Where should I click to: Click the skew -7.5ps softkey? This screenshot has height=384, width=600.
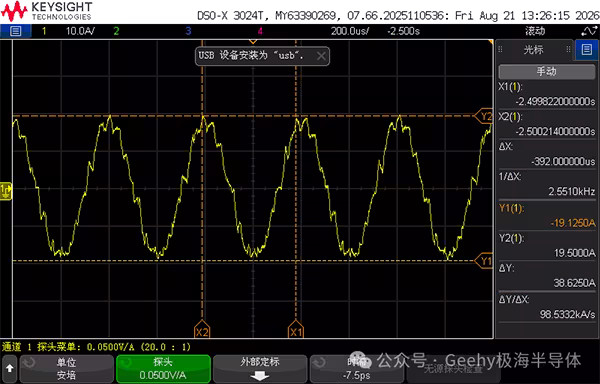(357, 369)
